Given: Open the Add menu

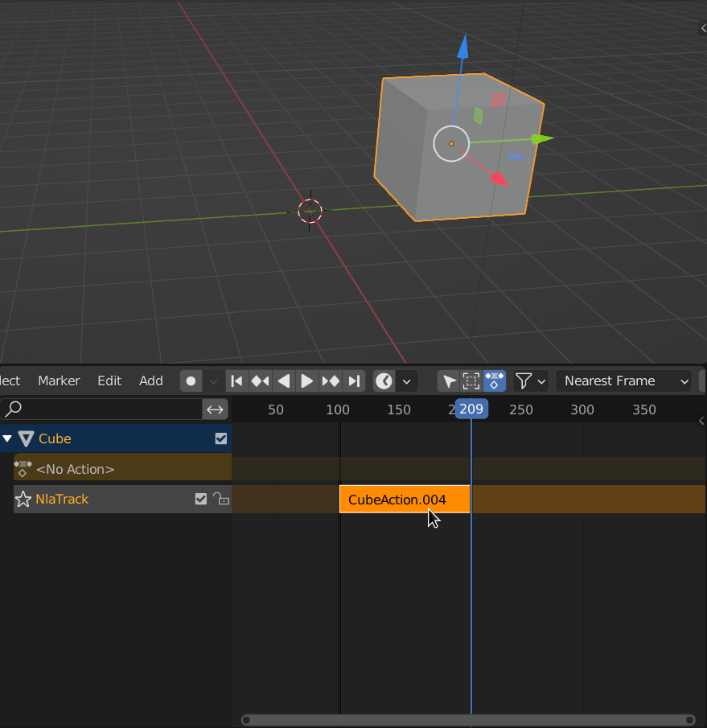Looking at the screenshot, I should coord(150,380).
